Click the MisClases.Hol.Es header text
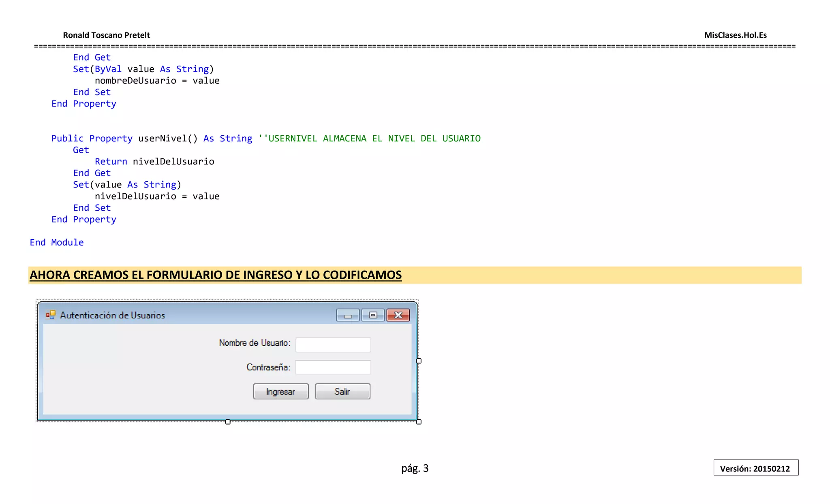Image resolution: width=830 pixels, height=504 pixels. pyautogui.click(x=735, y=35)
